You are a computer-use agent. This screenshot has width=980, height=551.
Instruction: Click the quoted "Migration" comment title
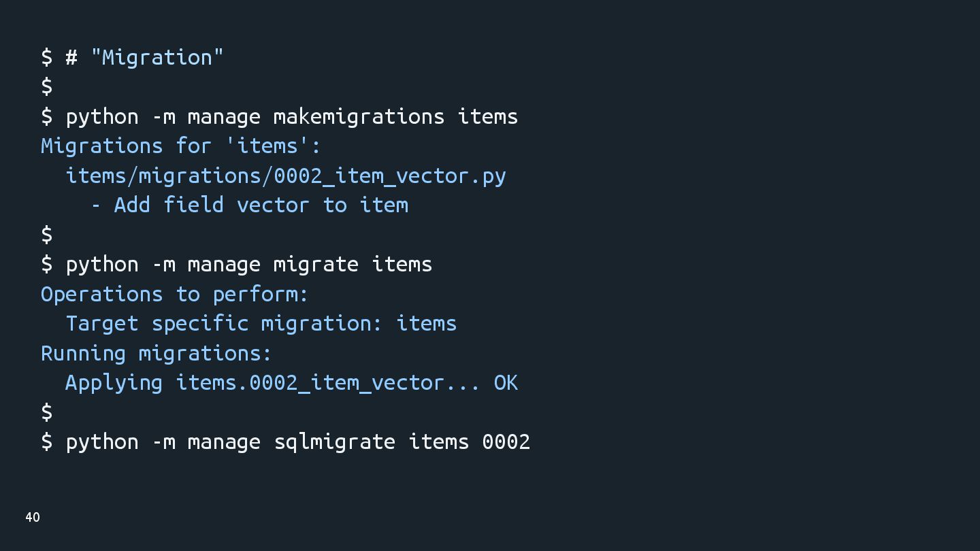tap(157, 57)
